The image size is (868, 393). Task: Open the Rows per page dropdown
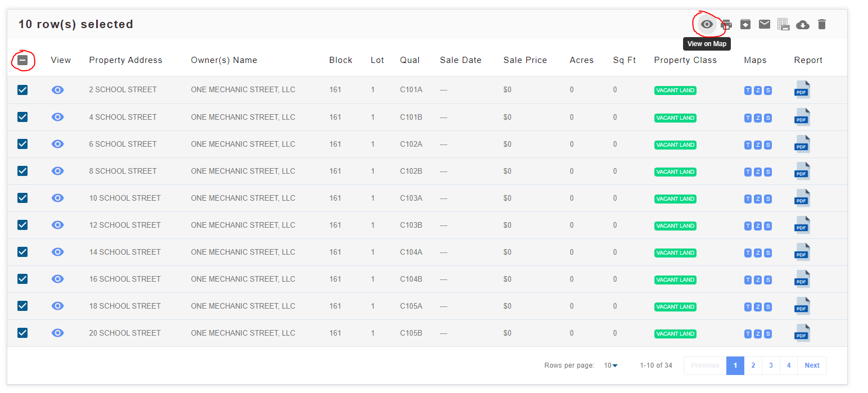pyautogui.click(x=611, y=365)
